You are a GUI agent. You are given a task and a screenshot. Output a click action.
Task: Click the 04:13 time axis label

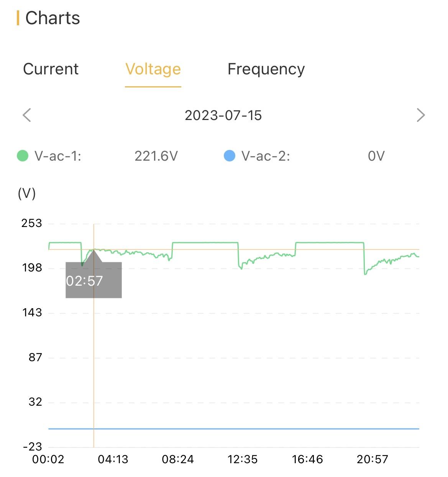[113, 459]
